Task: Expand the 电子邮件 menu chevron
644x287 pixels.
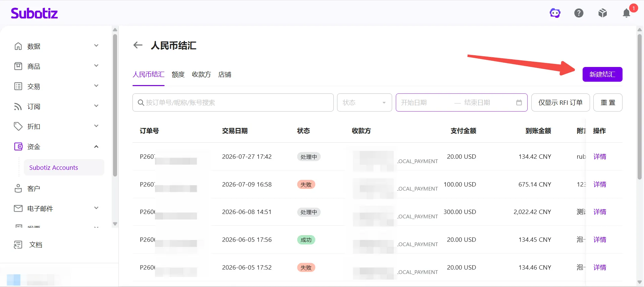Action: coord(96,208)
